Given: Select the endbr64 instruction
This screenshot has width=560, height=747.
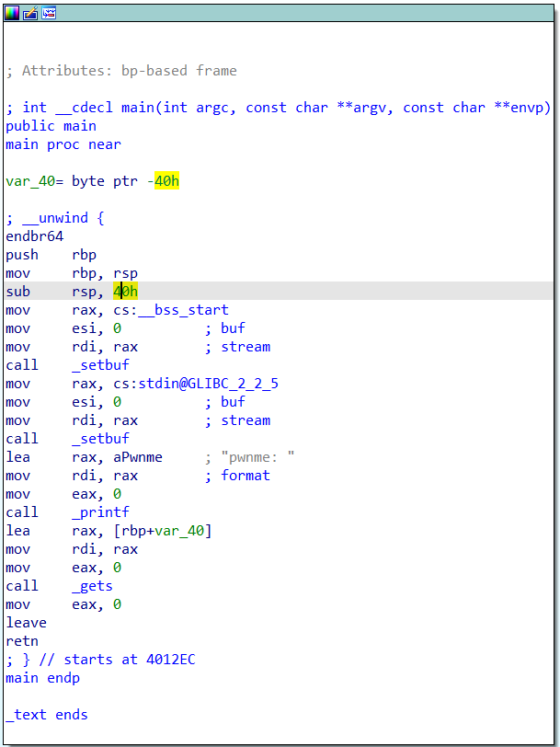Looking at the screenshot, I should 35,236.
